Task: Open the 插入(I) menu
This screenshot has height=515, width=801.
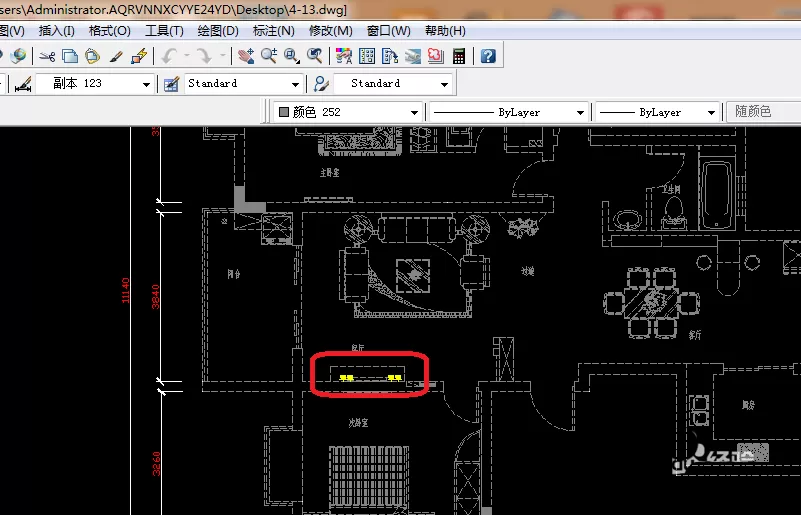Action: coord(57,31)
